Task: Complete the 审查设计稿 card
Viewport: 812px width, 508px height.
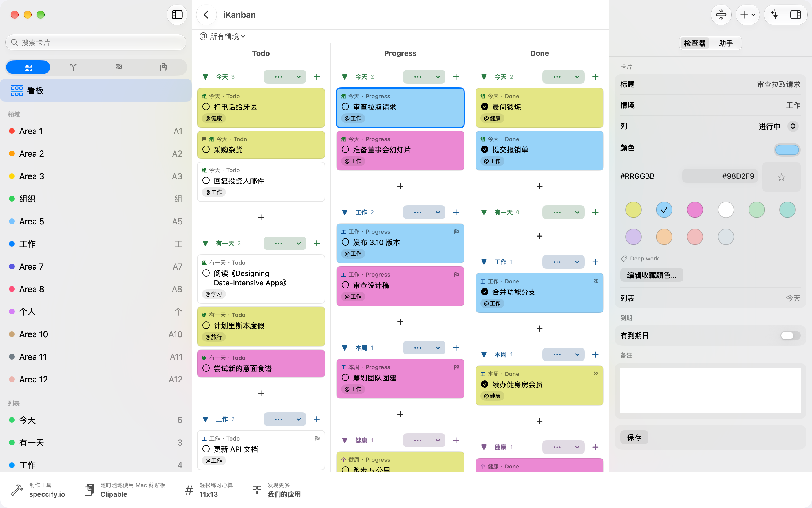Action: pyautogui.click(x=345, y=285)
